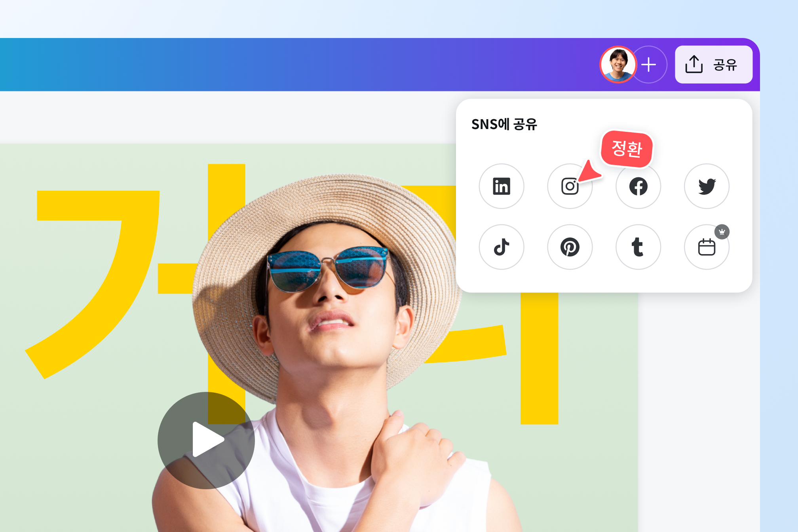Pick the TikTok share icon
The height and width of the screenshot is (532, 798).
[x=501, y=247]
